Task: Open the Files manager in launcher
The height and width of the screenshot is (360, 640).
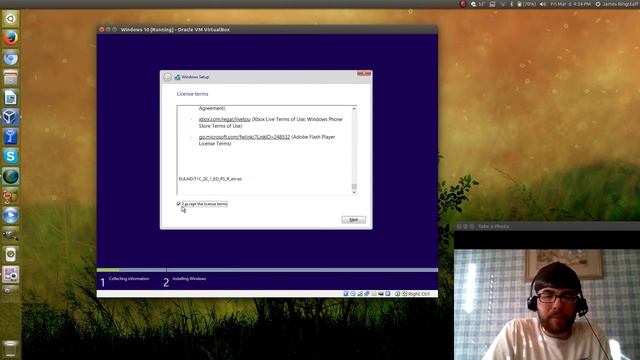Action: pos(11,78)
